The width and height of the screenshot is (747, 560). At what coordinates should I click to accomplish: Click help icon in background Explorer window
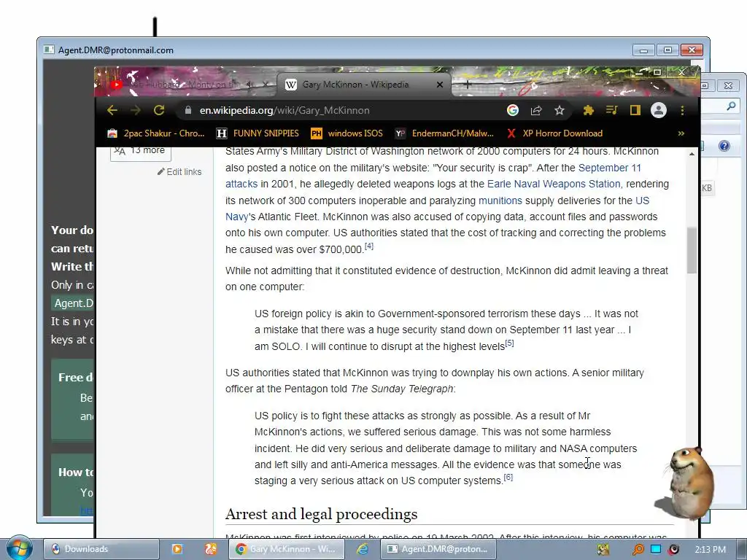(x=724, y=146)
